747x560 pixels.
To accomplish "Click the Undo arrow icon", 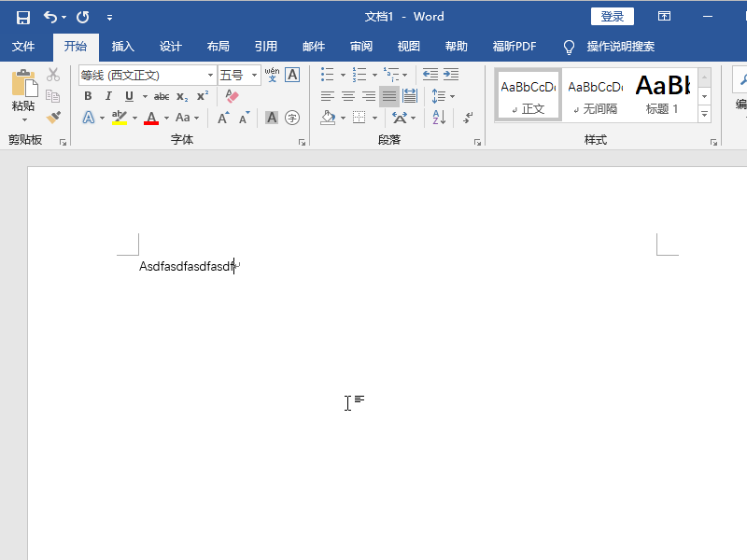I will tap(50, 17).
